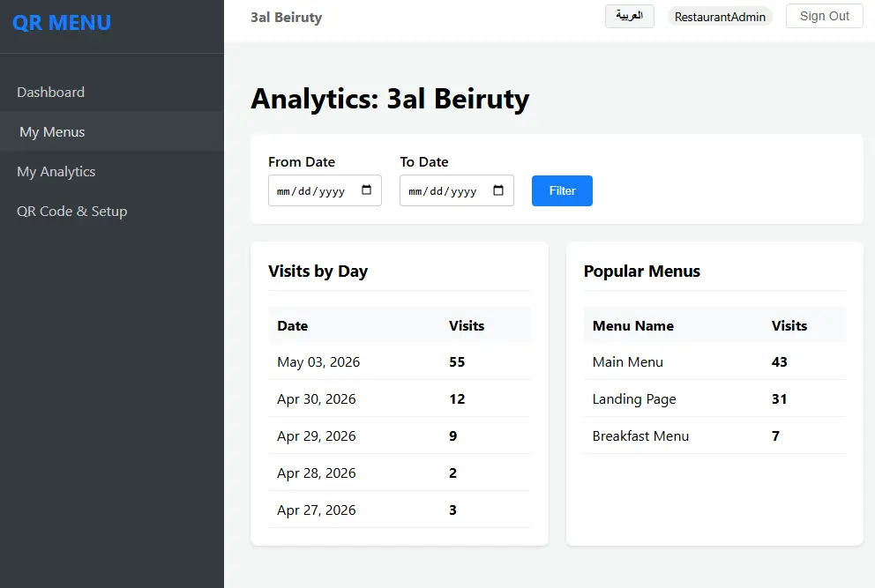Screen dimensions: 875x588
Task: Select the Breakfast Menu row name
Action: click(x=640, y=435)
